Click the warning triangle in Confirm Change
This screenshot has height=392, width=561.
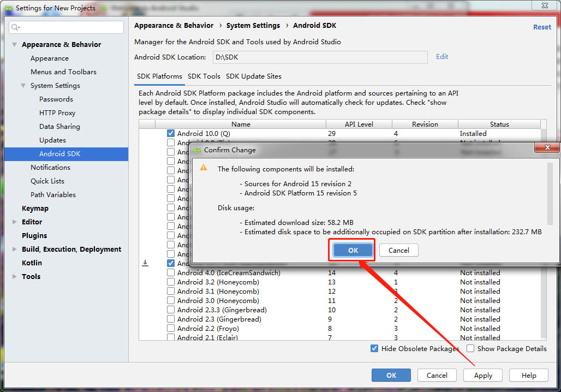click(204, 168)
